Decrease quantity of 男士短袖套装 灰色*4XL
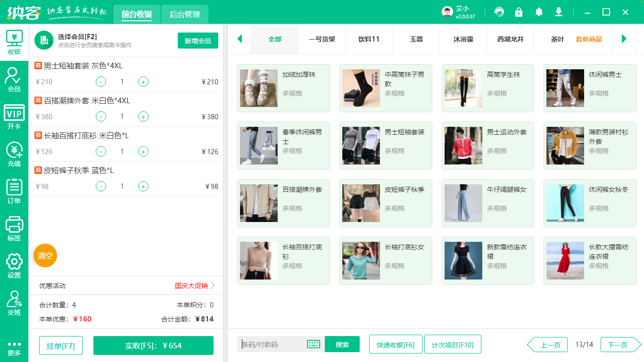The image size is (644, 362). coord(101,82)
